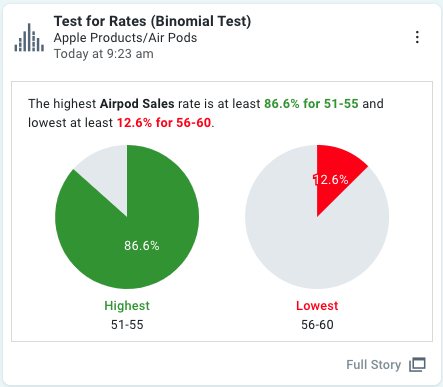Open the Full Story expand icon

pos(417,364)
